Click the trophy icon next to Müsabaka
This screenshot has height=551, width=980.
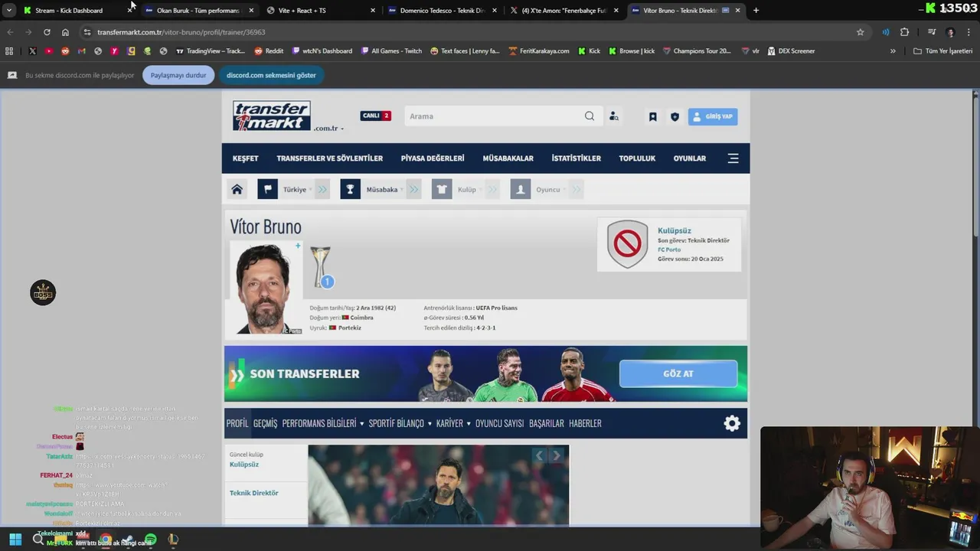pyautogui.click(x=350, y=189)
